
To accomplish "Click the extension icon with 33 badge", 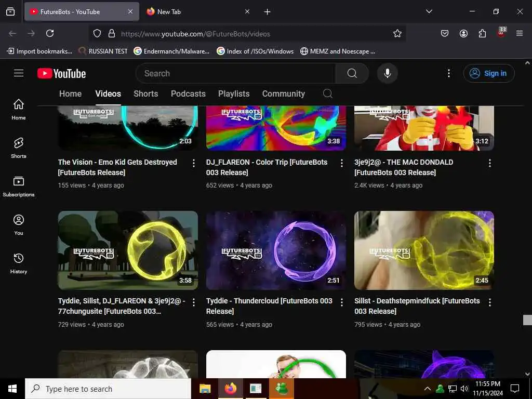I will point(501,32).
